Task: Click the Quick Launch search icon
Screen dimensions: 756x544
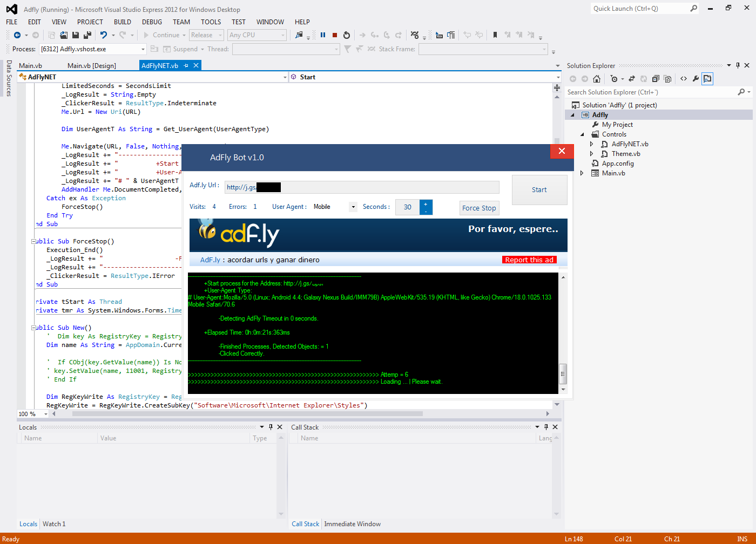Action: pyautogui.click(x=693, y=8)
